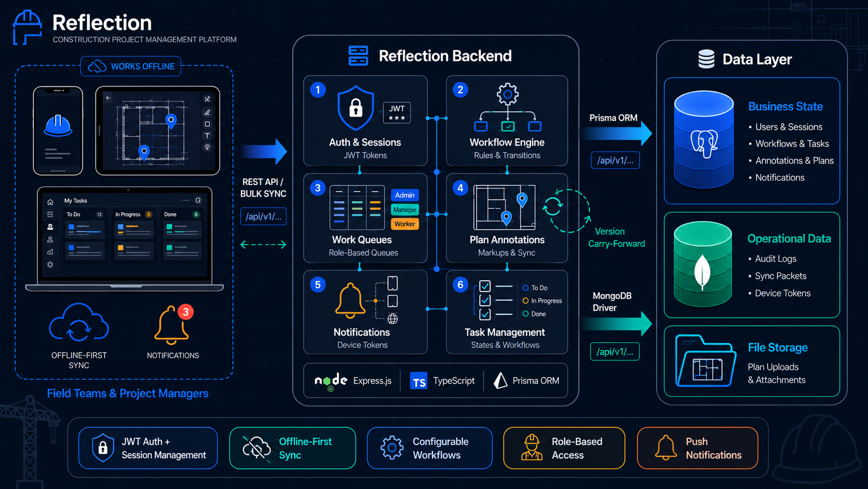Screen dimensions: 868x489
Task: Click the 'REST API / BULK SYNC' label
Action: pos(263,188)
